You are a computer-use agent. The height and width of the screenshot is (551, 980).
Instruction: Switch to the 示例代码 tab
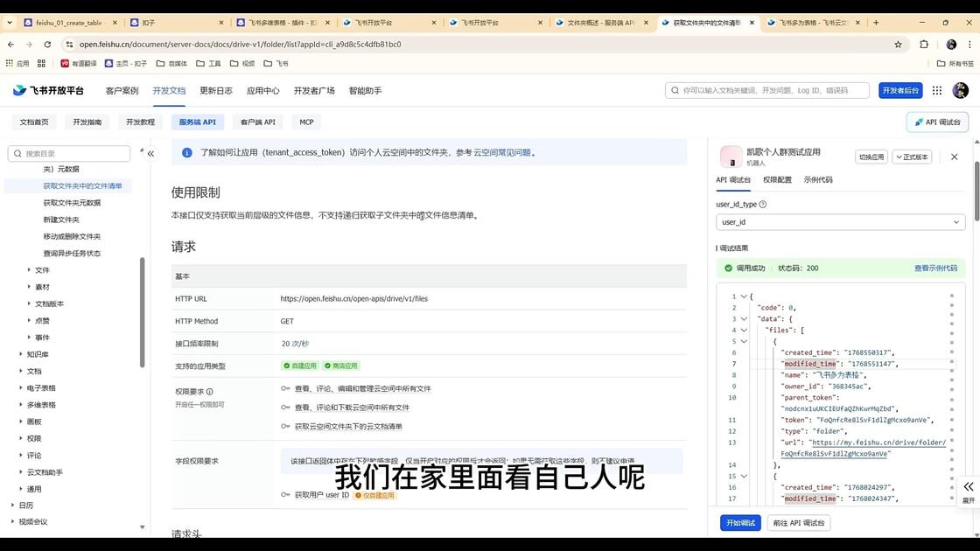point(817,180)
